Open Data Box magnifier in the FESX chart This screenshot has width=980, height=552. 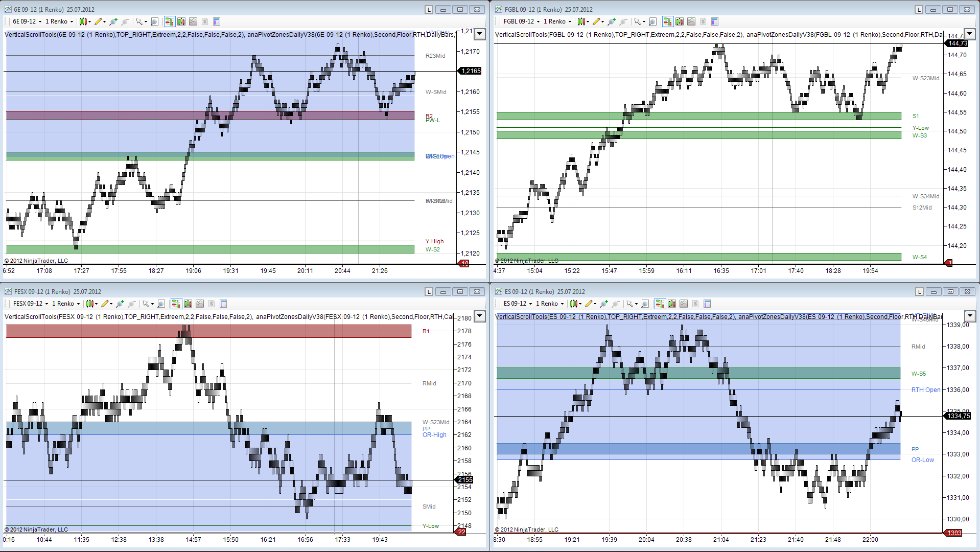coord(161,304)
